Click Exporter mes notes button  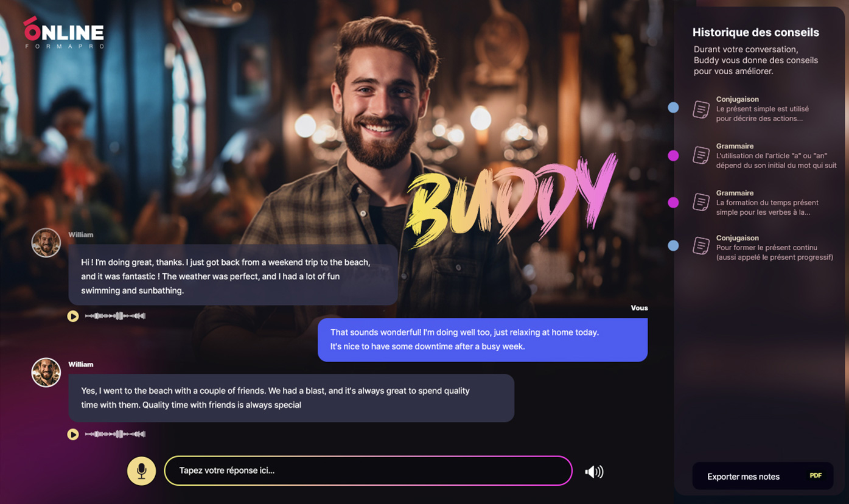click(x=763, y=476)
